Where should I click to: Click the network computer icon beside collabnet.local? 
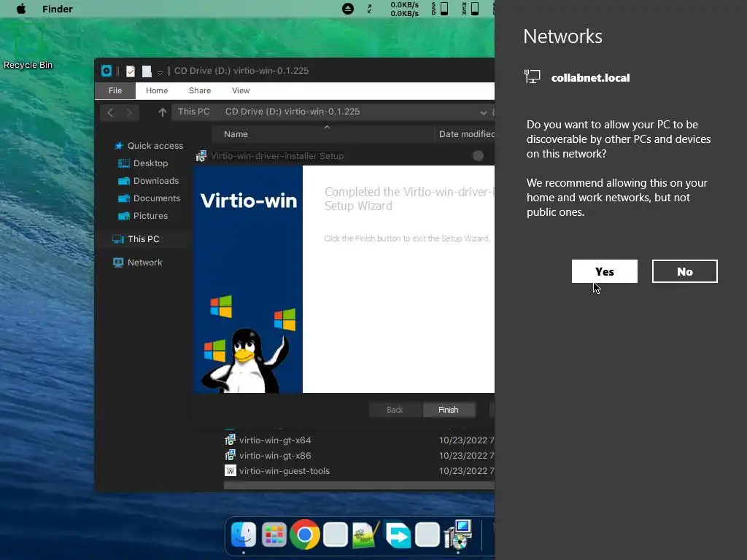(532, 76)
